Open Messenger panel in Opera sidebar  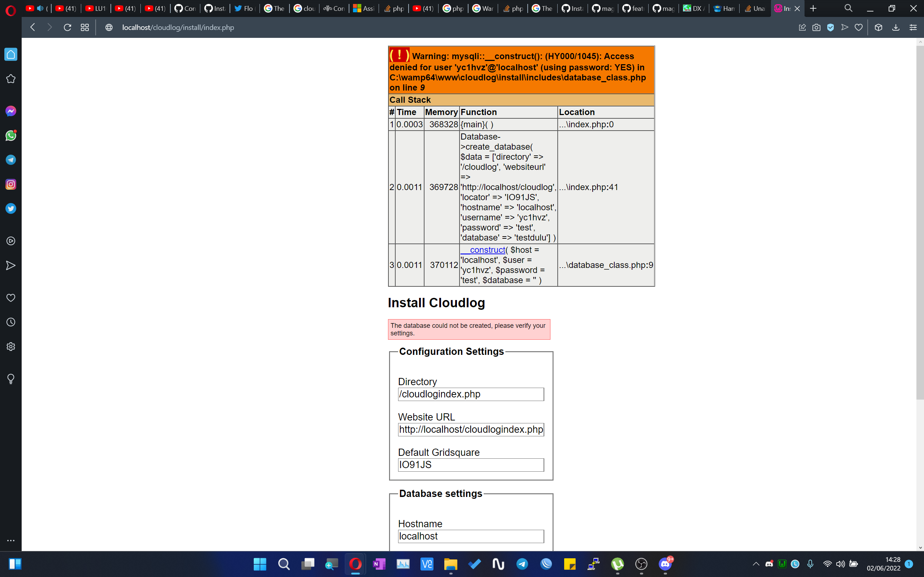point(11,111)
